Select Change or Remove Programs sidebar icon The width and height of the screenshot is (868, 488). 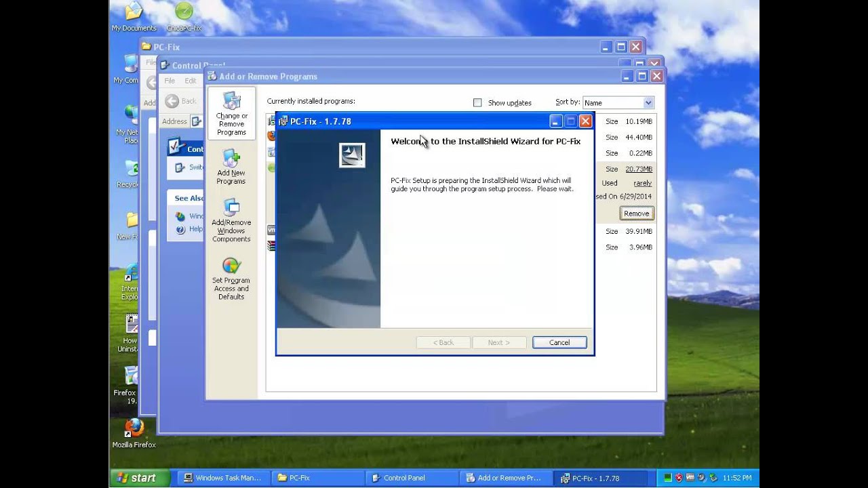(x=232, y=102)
